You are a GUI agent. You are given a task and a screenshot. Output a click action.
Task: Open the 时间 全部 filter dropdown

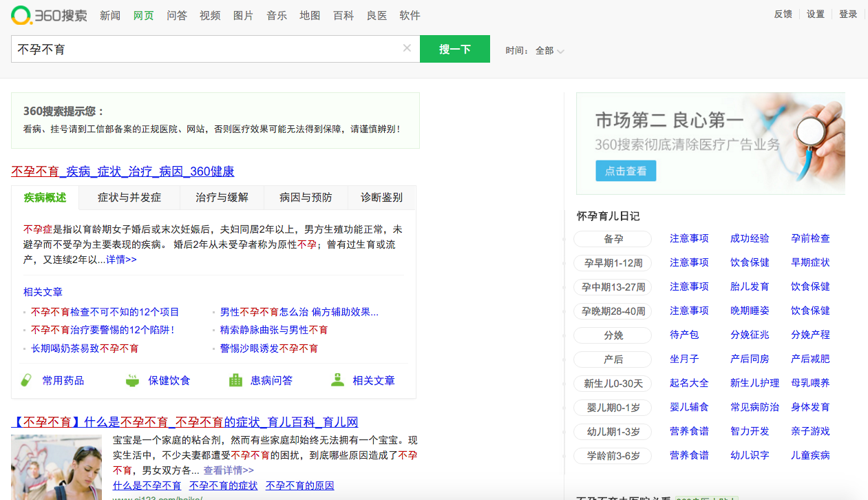click(x=549, y=50)
